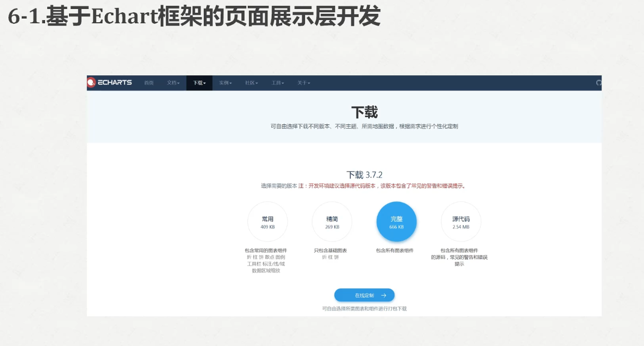Download the 精简 269 KB version

tap(332, 222)
